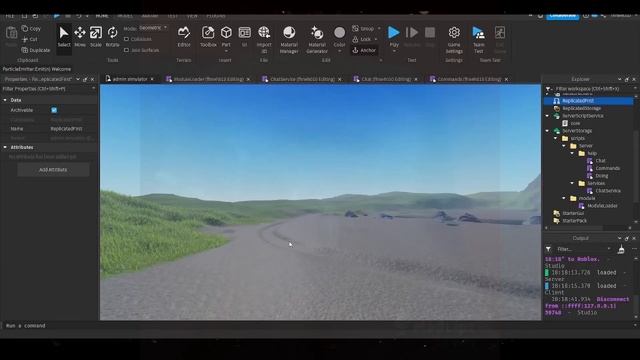
Task: Activate the Move tool
Action: [80, 37]
